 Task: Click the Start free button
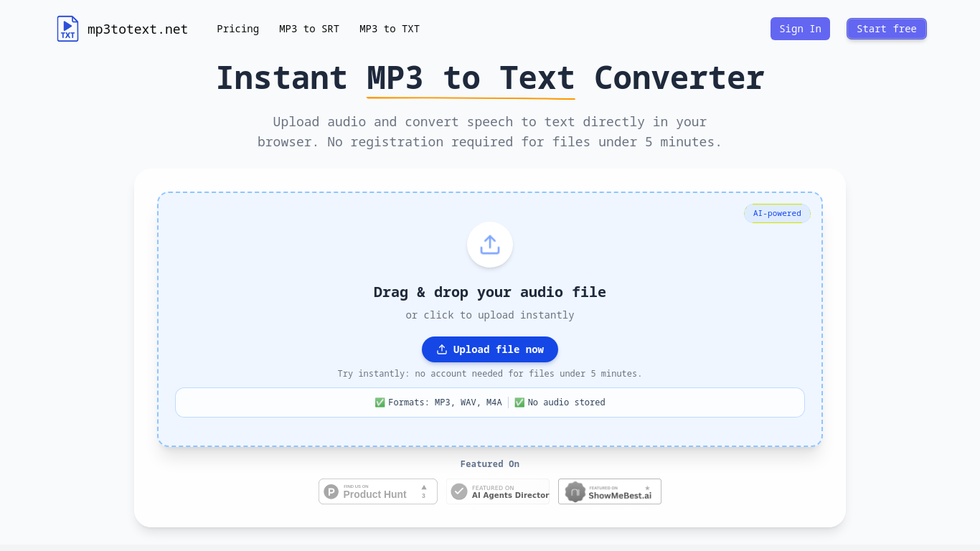[x=887, y=29]
